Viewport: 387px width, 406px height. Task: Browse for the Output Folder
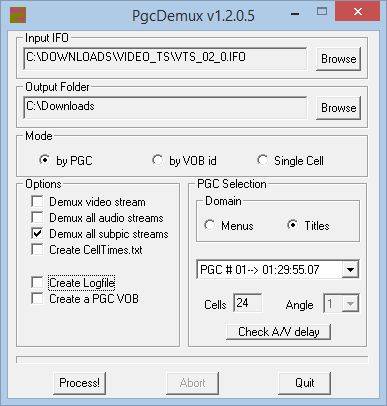tap(338, 108)
